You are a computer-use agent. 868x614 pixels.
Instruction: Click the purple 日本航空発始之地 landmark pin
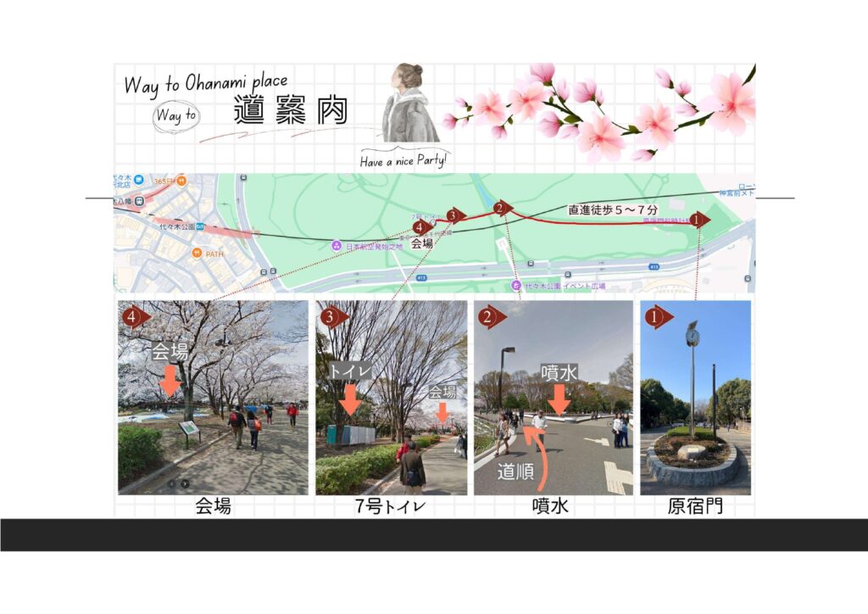pos(337,245)
